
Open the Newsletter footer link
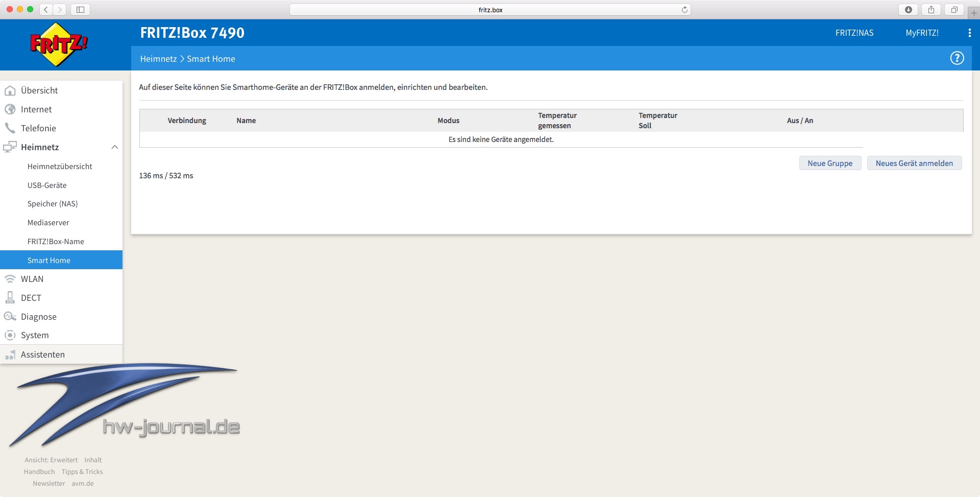[49, 484]
